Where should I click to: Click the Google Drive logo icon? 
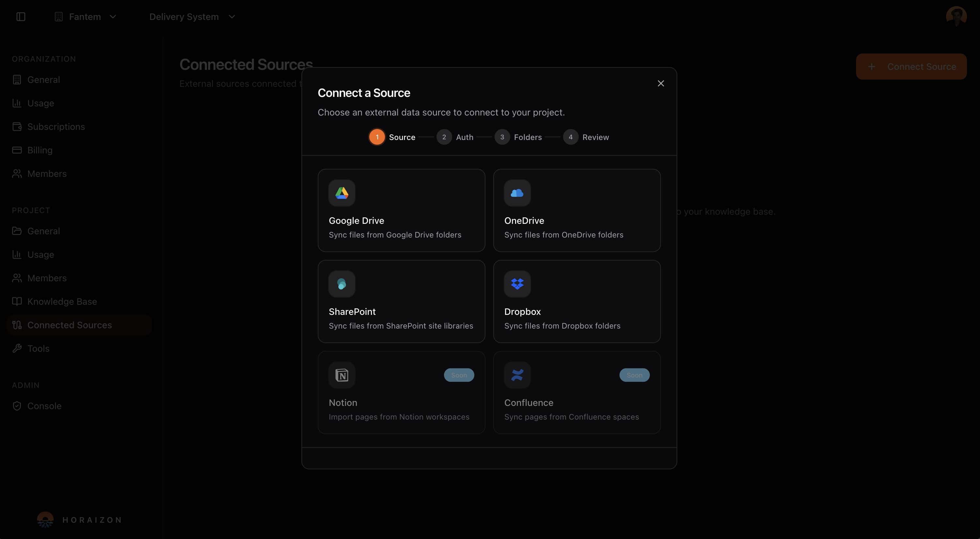[342, 193]
